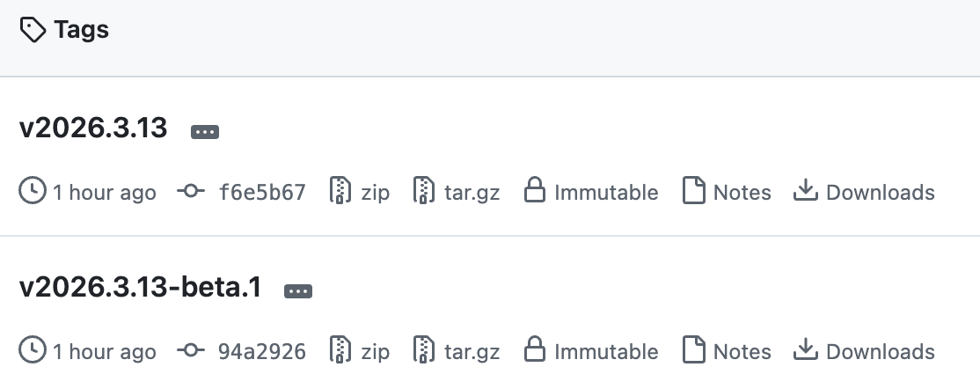The height and width of the screenshot is (389, 980).
Task: Expand the ellipsis next to v2026.3.13
Action: point(205,131)
